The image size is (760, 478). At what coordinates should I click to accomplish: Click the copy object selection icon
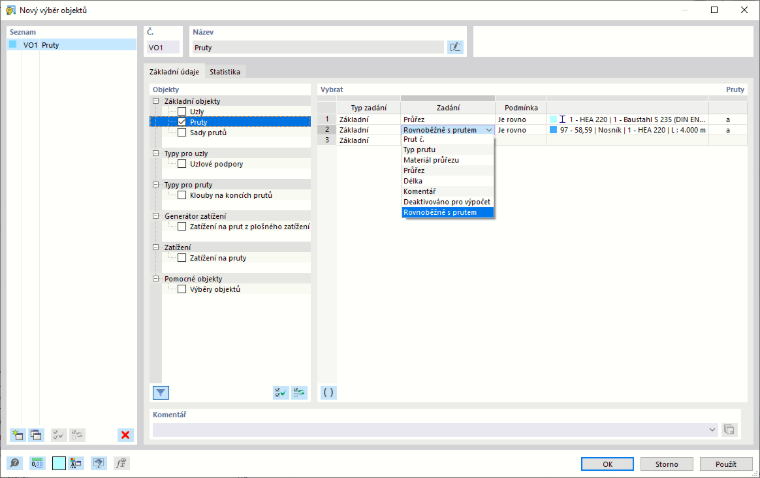pos(36,435)
